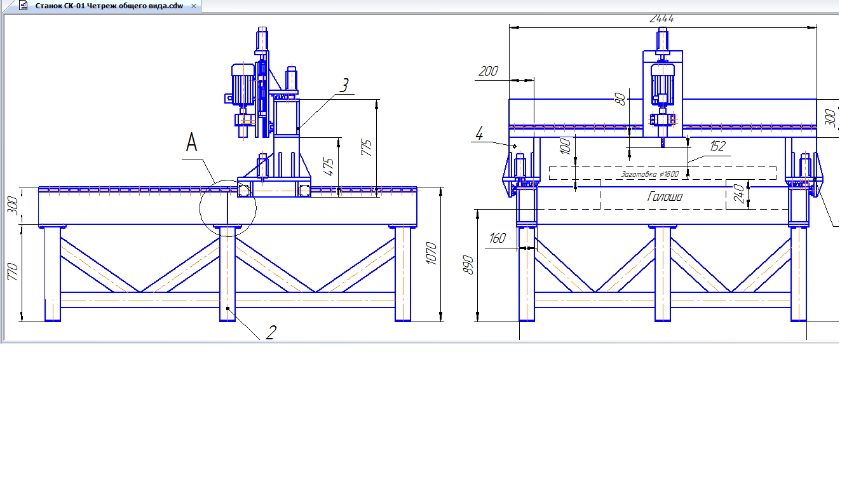Click the 775 dimension text
This screenshot has width=868, height=488.
tap(365, 147)
